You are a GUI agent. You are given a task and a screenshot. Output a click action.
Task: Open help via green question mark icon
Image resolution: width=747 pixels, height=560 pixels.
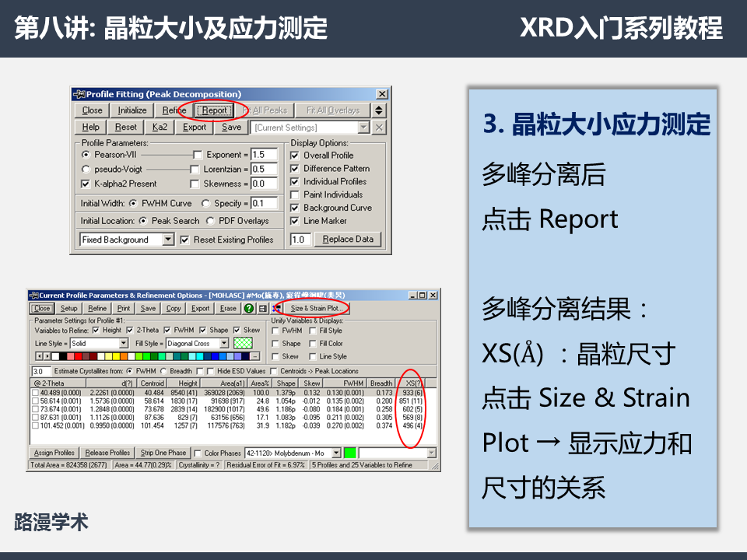tap(249, 308)
